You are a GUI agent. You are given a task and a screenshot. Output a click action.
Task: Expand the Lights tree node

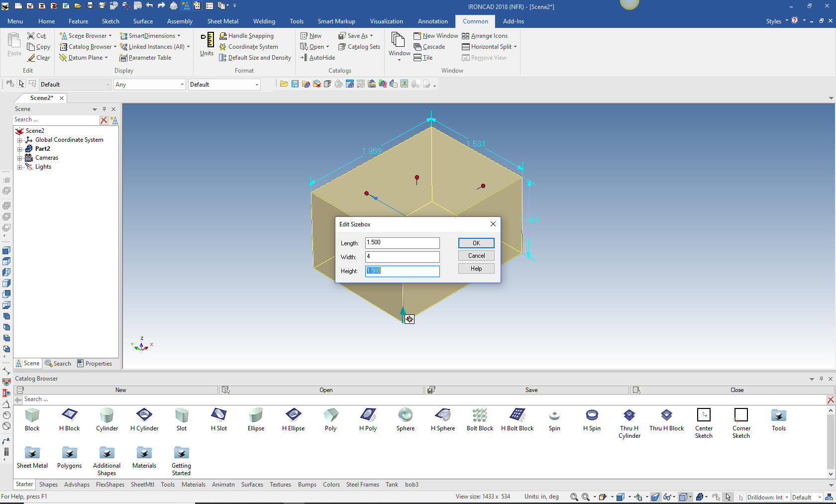tap(20, 167)
